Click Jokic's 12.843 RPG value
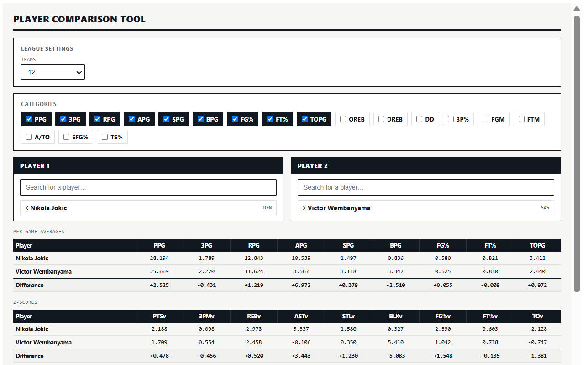 [254, 258]
